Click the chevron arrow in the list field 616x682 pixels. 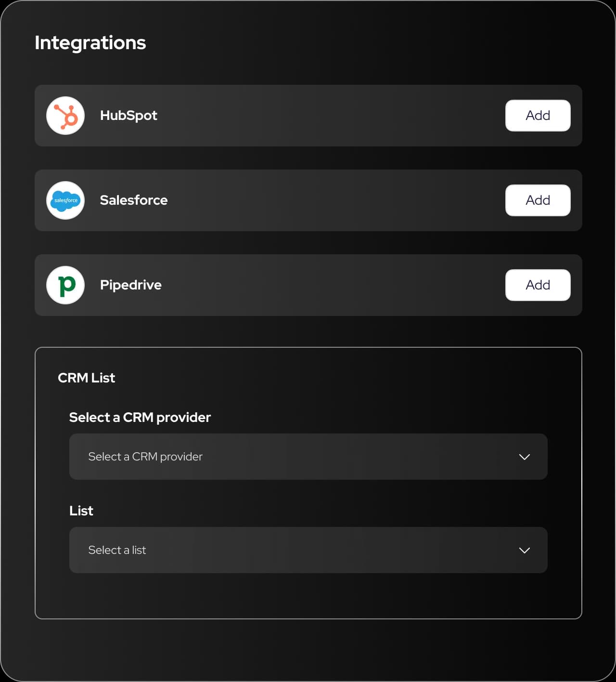click(525, 550)
